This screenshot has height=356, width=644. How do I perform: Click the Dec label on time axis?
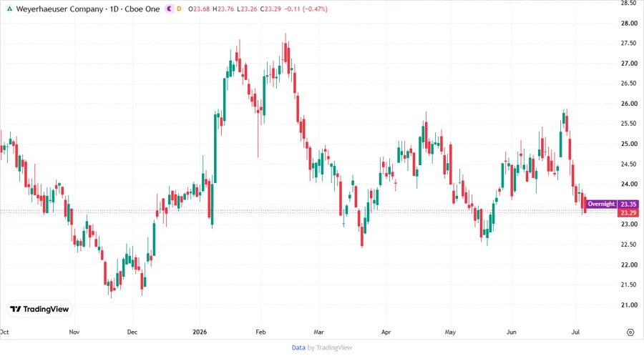pos(132,332)
